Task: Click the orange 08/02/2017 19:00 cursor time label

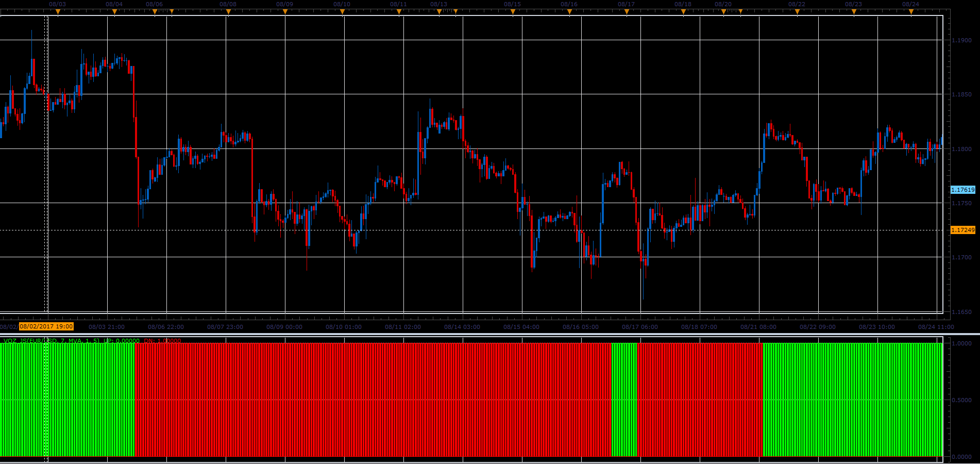Action: 46,326
